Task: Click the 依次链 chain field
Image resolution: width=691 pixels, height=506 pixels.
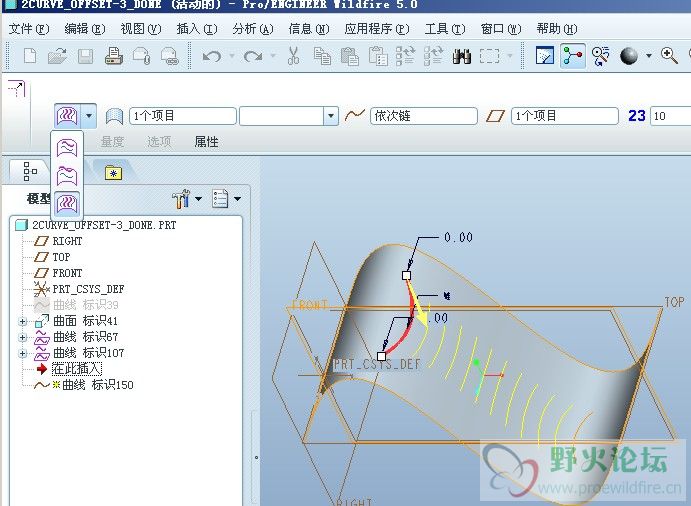Action: [x=424, y=116]
